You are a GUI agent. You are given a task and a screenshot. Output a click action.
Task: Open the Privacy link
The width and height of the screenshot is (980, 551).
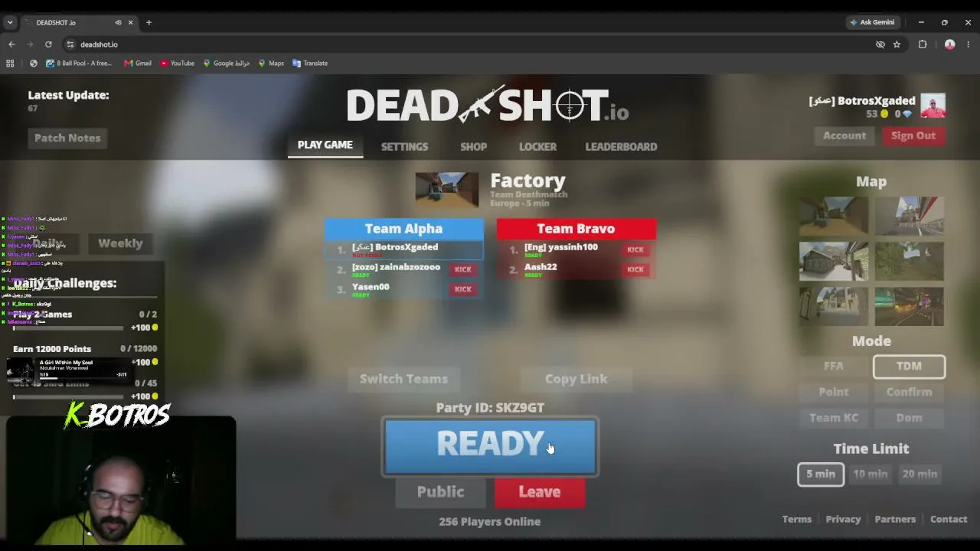coord(843,520)
